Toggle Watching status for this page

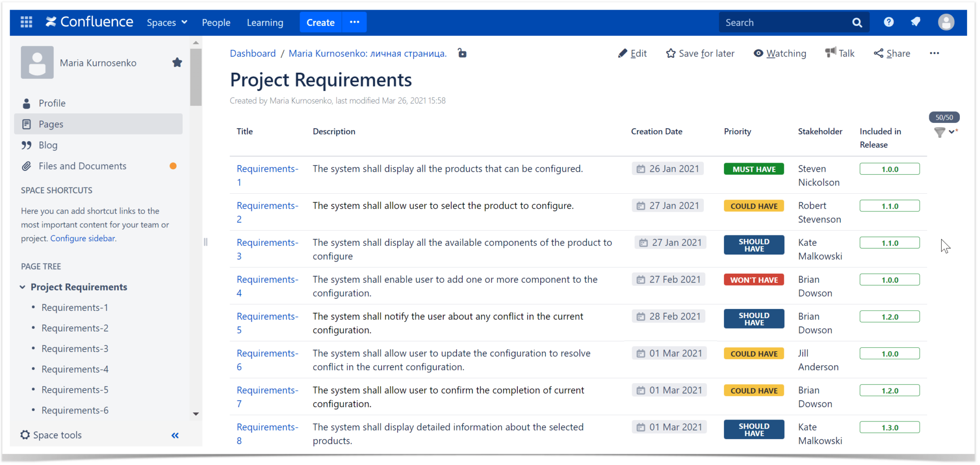779,53
